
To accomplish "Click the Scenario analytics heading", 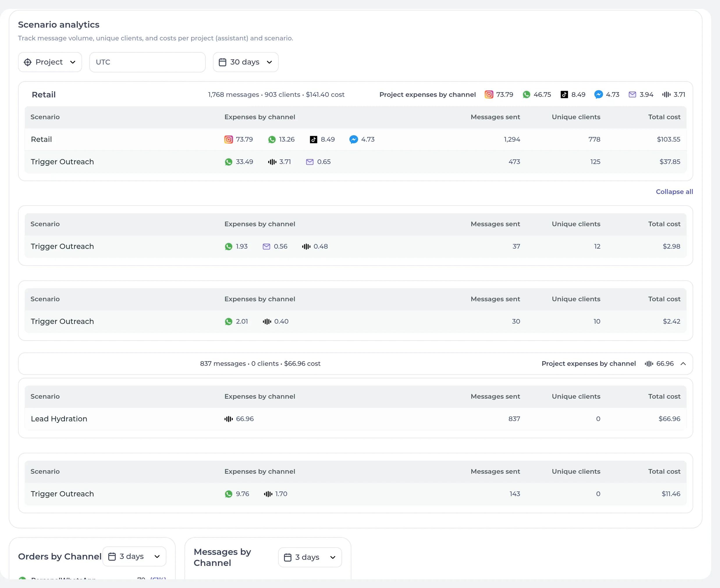I will (58, 25).
